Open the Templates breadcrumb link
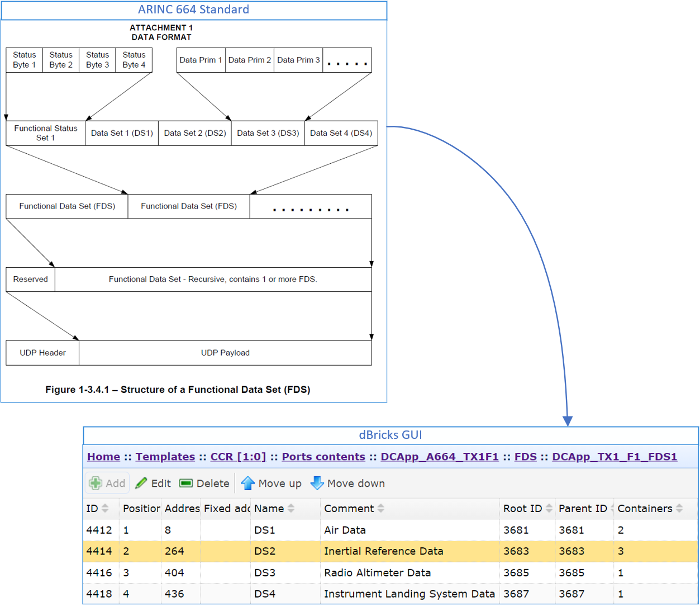Viewport: 700px width, 606px height. click(165, 457)
